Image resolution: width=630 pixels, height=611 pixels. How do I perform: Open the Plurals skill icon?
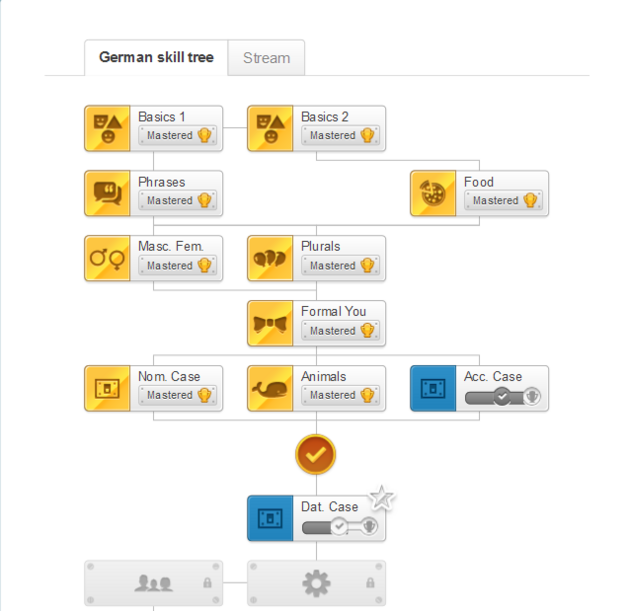click(x=271, y=258)
